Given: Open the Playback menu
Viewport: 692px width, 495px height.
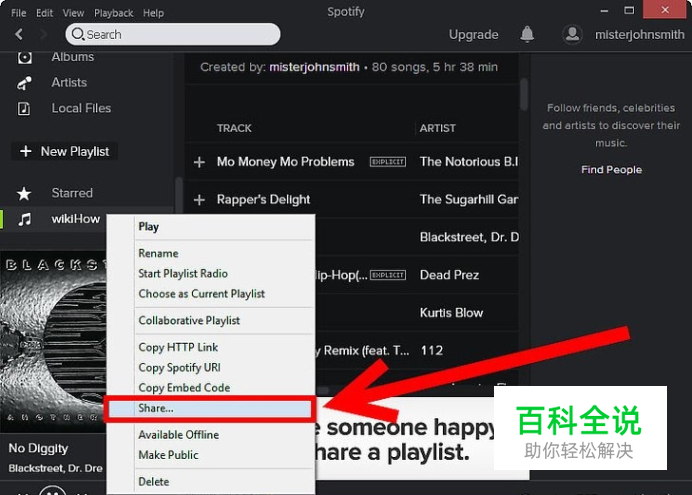Looking at the screenshot, I should pyautogui.click(x=113, y=13).
